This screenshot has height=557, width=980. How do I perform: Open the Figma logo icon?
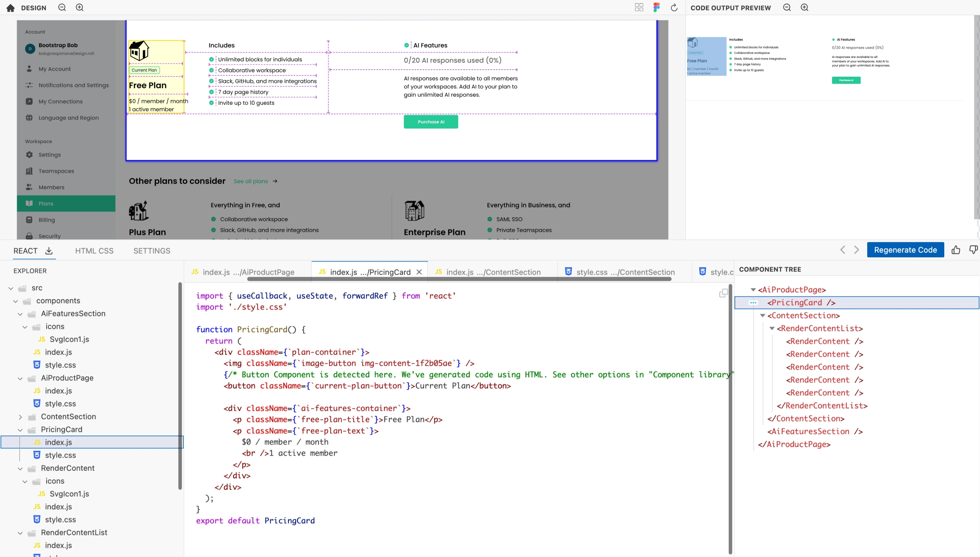coord(657,8)
